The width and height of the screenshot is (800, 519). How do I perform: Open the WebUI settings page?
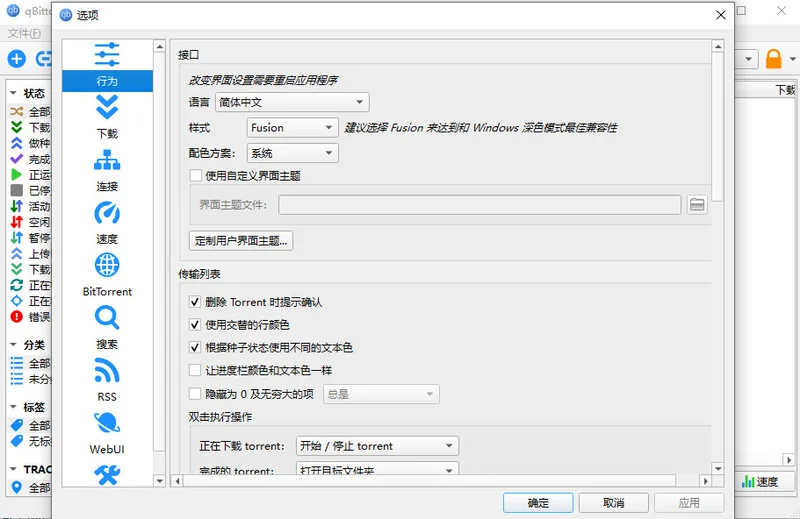tap(107, 433)
